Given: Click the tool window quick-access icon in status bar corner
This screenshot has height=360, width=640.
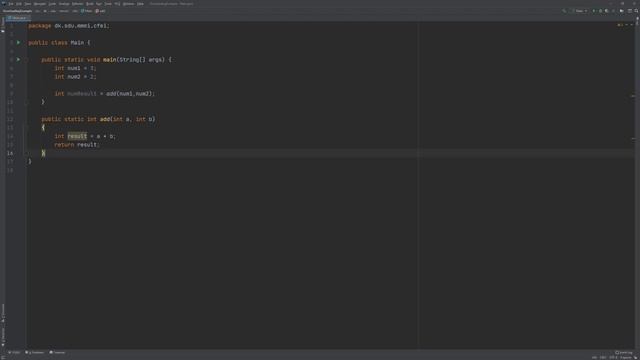Looking at the screenshot, I should (x=2, y=358).
